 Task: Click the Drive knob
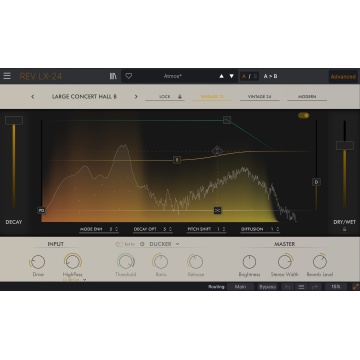[38, 262]
